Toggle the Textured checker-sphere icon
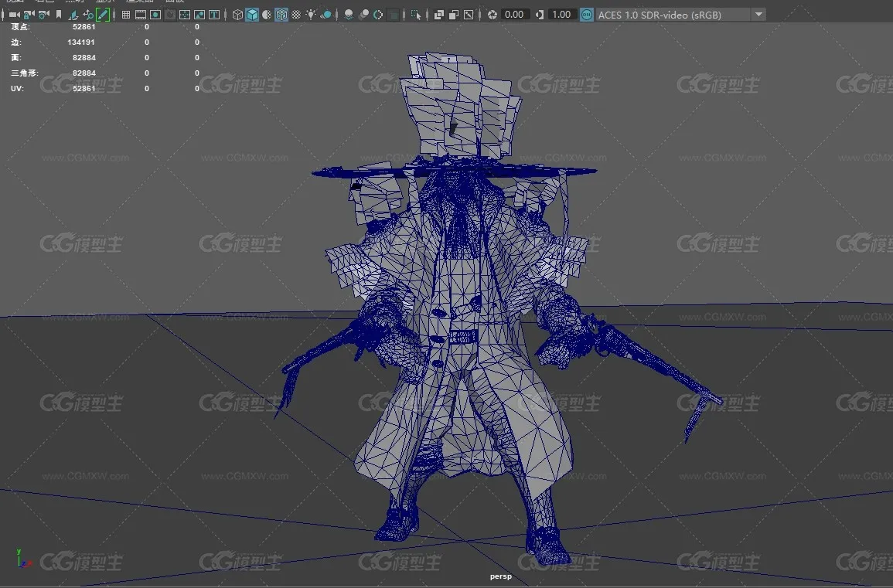 point(296,15)
